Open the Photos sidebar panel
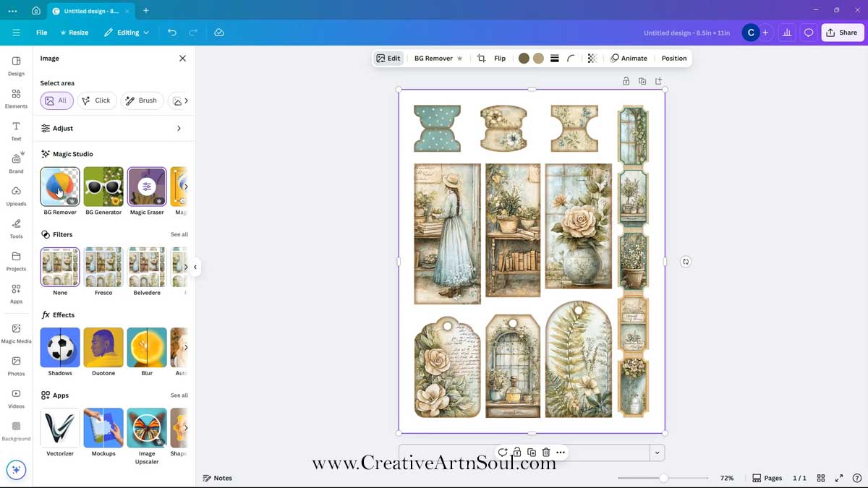Viewport: 868px width, 488px height. tap(16, 366)
